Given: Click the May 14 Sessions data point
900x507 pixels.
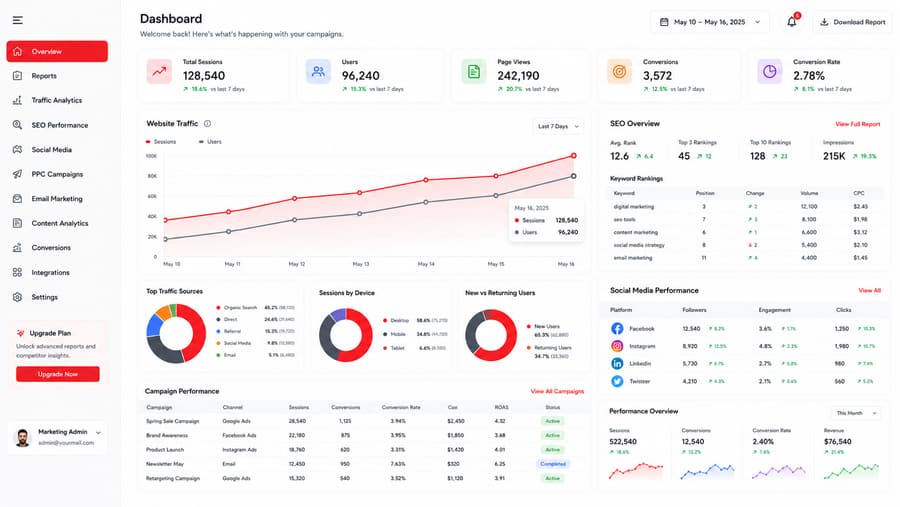Looking at the screenshot, I should pos(426,180).
